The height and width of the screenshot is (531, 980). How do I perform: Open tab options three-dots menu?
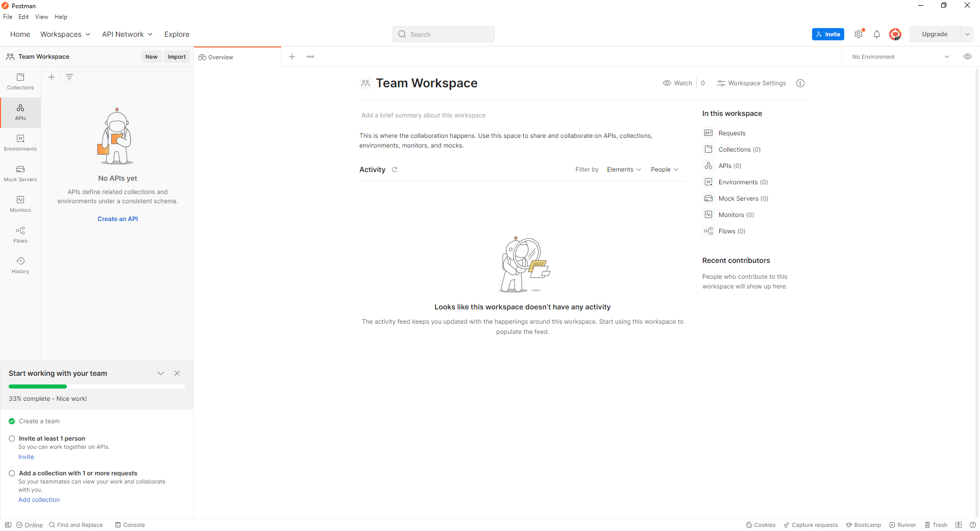(310, 57)
